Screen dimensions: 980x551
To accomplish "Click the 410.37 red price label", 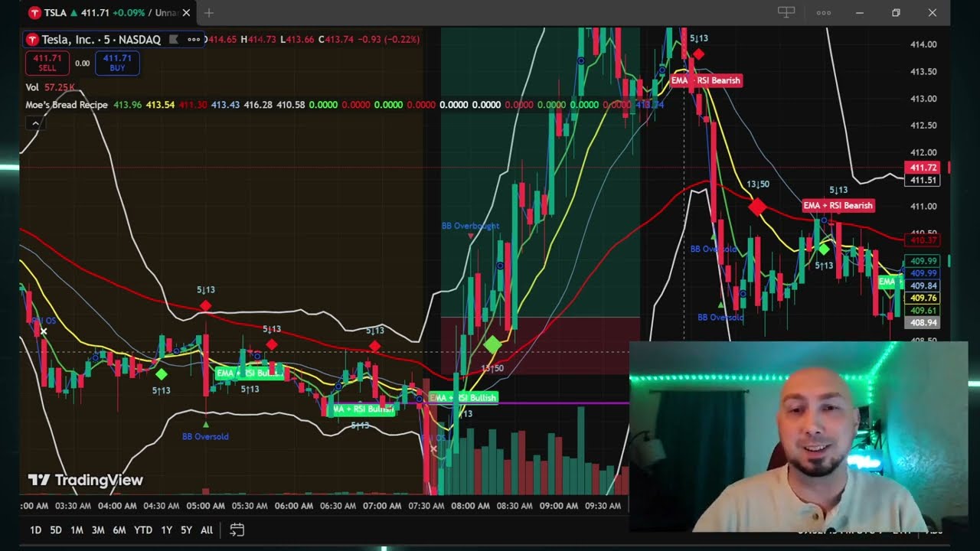I will 924,240.
